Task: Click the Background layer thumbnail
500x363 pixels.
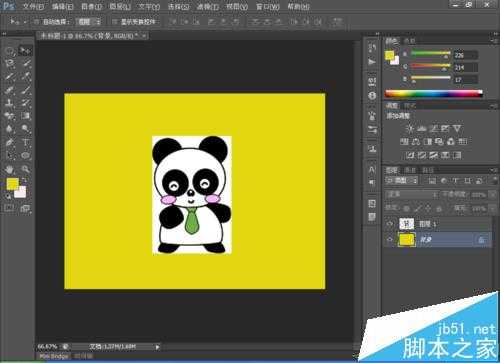Action: (407, 240)
